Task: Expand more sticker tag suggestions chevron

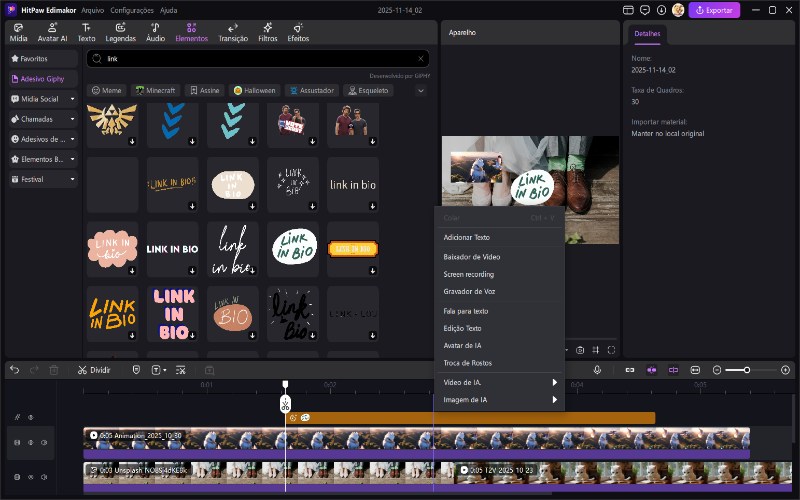Action: (420, 90)
